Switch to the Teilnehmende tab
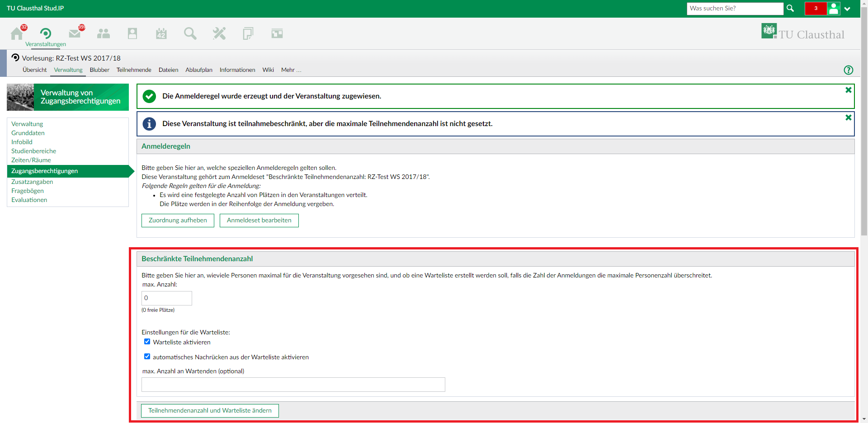The width and height of the screenshot is (868, 423). [x=134, y=70]
